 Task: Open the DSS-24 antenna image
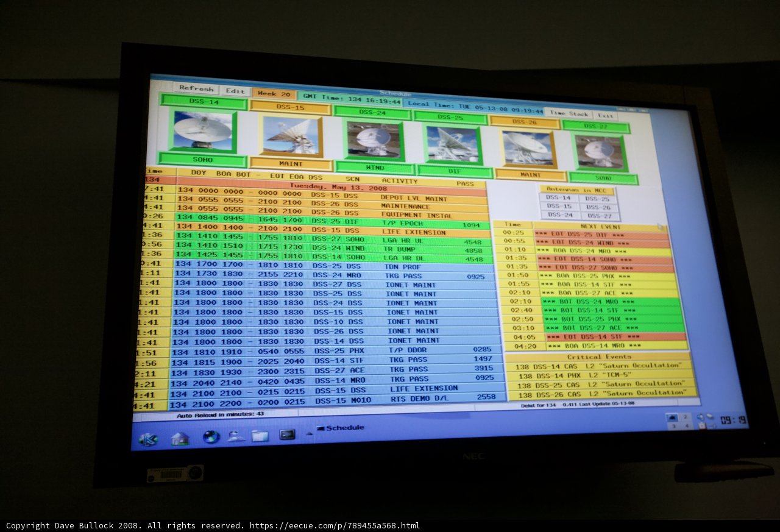tap(374, 140)
